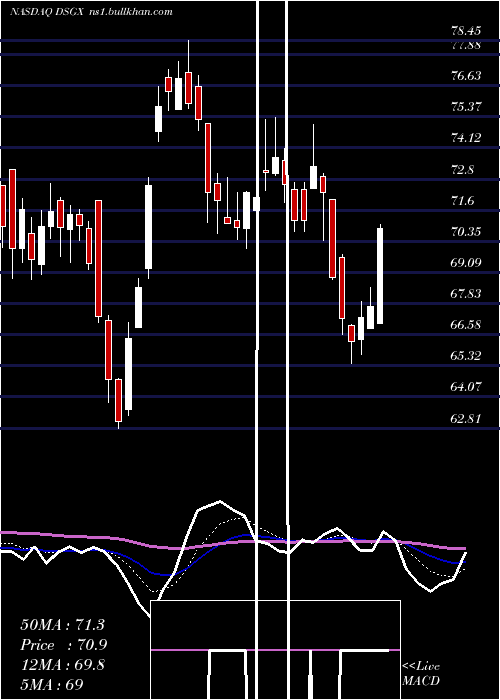
Task: Click the 70.35 price level label
Action: point(466,231)
